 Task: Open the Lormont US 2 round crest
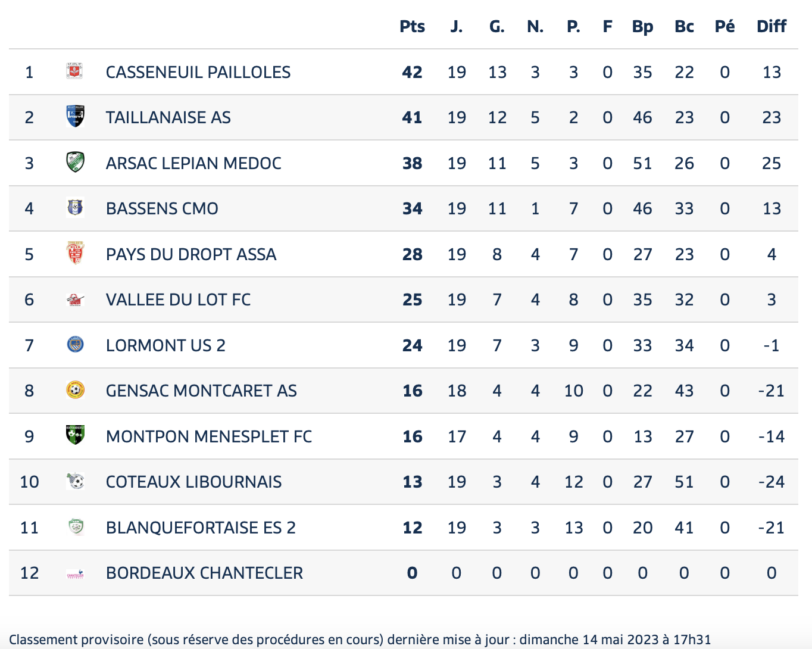tap(75, 345)
